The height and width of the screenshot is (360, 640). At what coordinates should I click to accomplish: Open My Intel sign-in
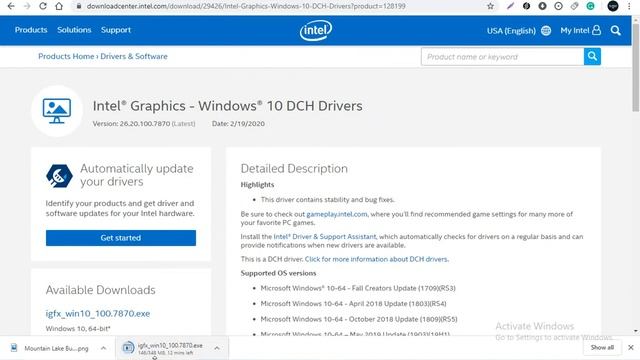[575, 30]
